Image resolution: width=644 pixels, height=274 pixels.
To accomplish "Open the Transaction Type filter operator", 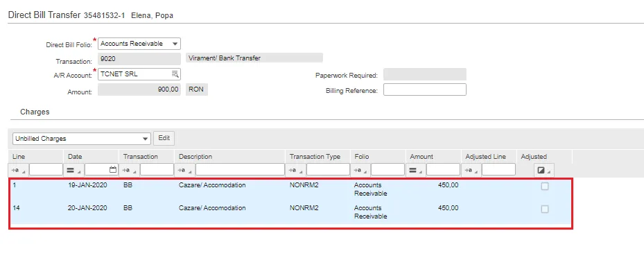I will [296, 170].
